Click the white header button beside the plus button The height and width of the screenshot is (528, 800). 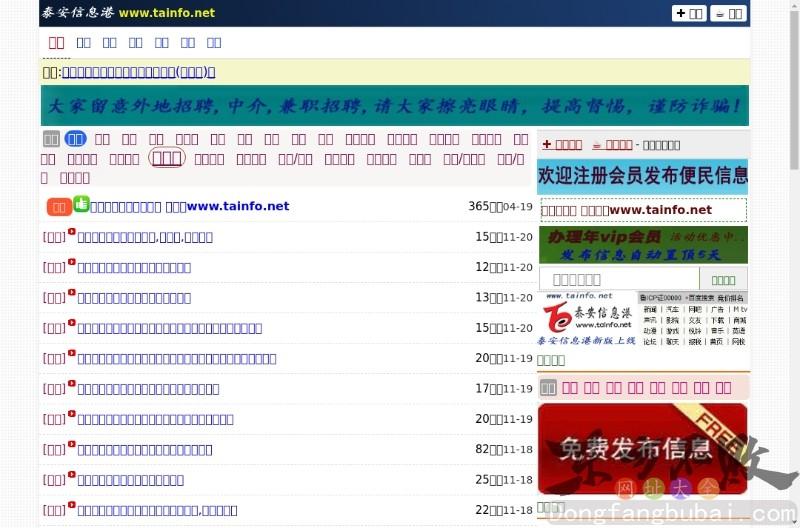pyautogui.click(x=729, y=13)
